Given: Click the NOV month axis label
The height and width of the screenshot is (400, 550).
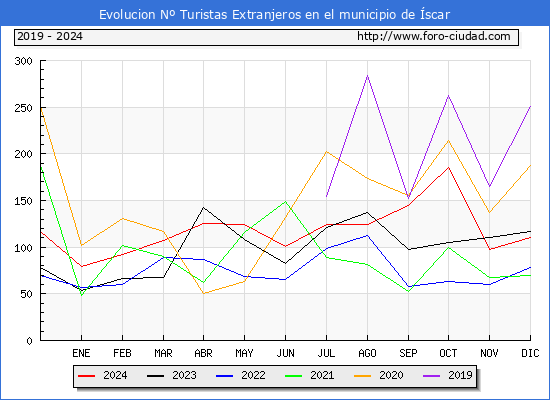Looking at the screenshot, I should (489, 353).
